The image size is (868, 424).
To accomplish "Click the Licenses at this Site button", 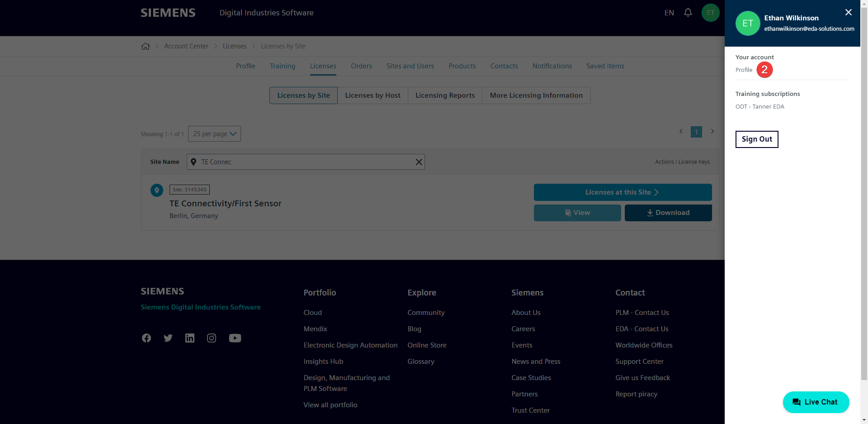I will pyautogui.click(x=623, y=192).
